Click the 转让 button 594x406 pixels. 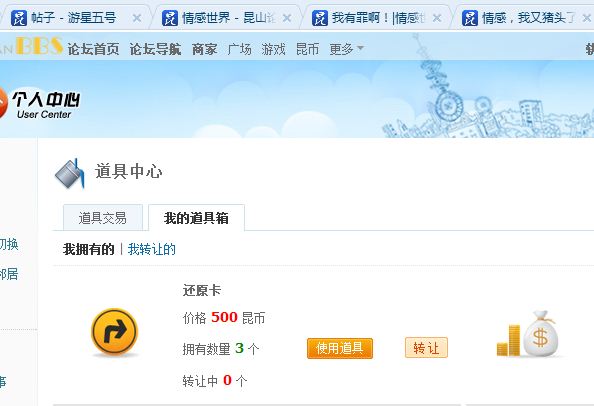click(426, 348)
